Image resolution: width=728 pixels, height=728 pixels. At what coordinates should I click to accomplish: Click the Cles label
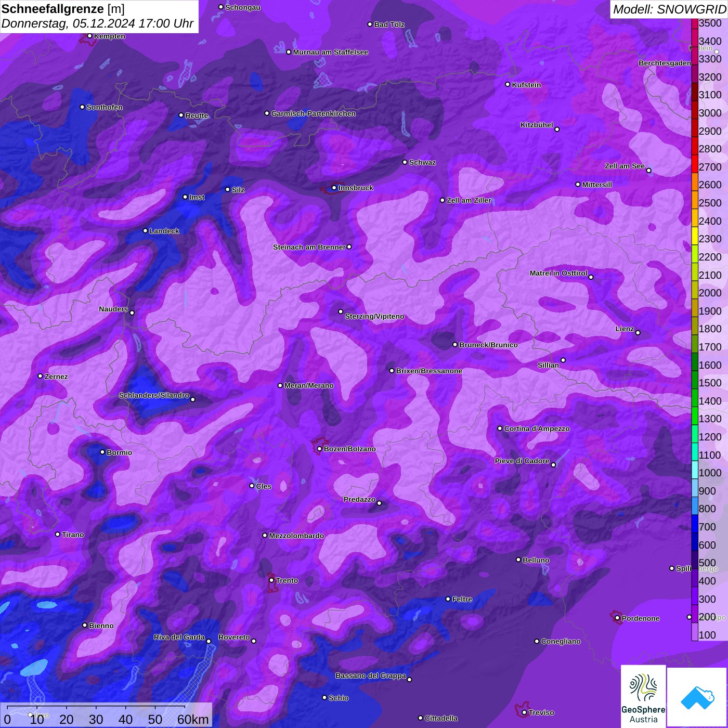[x=264, y=486]
